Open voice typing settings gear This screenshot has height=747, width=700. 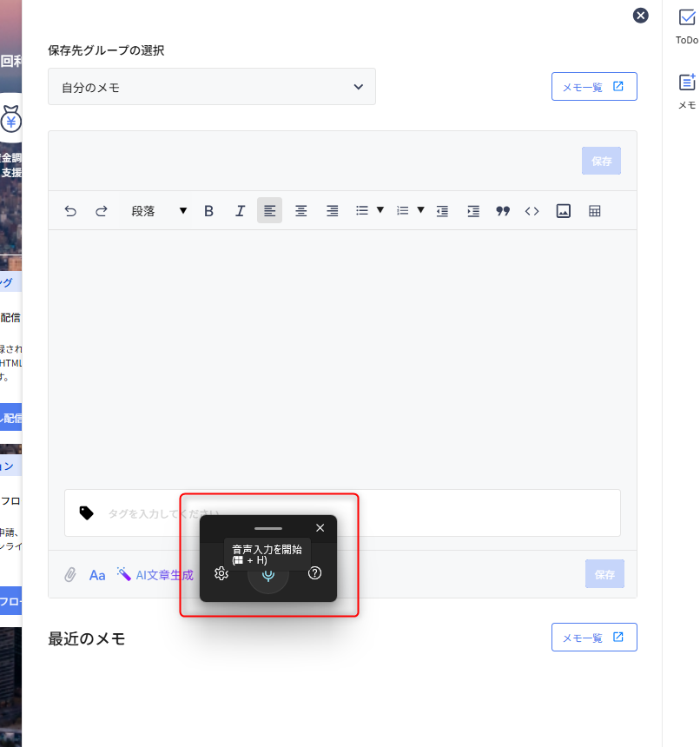tap(221, 573)
